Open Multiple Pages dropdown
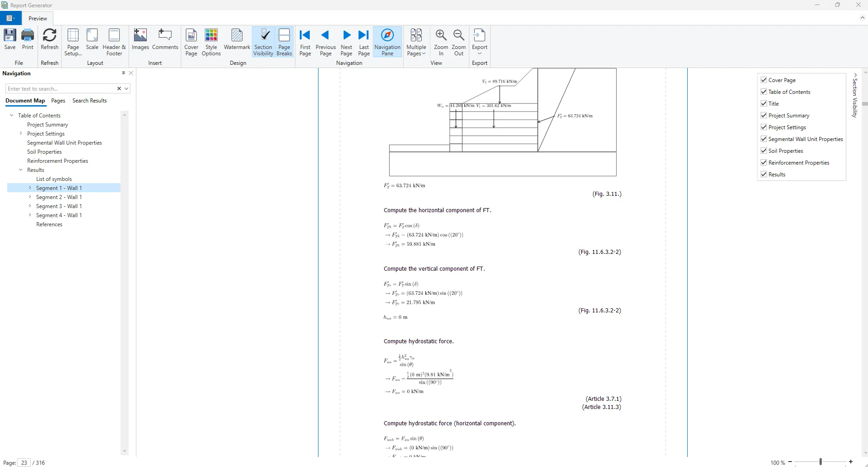Image resolution: width=868 pixels, height=467 pixels. click(416, 42)
